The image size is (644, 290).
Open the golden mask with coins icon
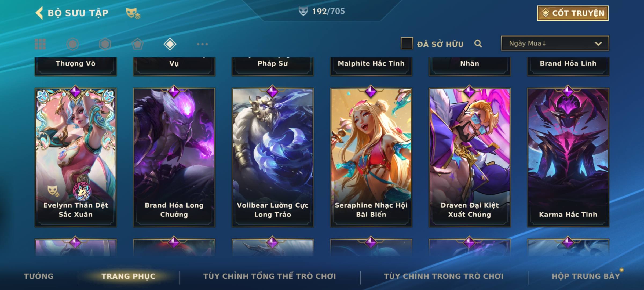point(133,13)
